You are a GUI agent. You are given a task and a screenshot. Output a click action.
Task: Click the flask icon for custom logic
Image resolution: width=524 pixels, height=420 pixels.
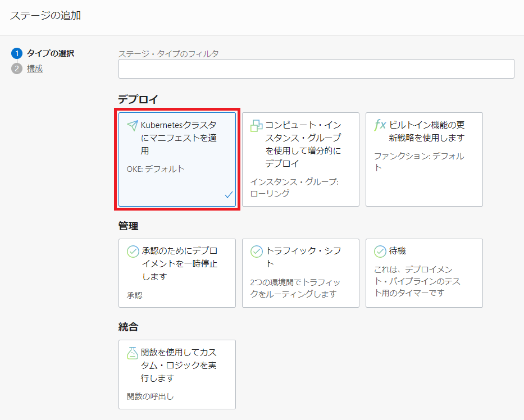(x=133, y=353)
